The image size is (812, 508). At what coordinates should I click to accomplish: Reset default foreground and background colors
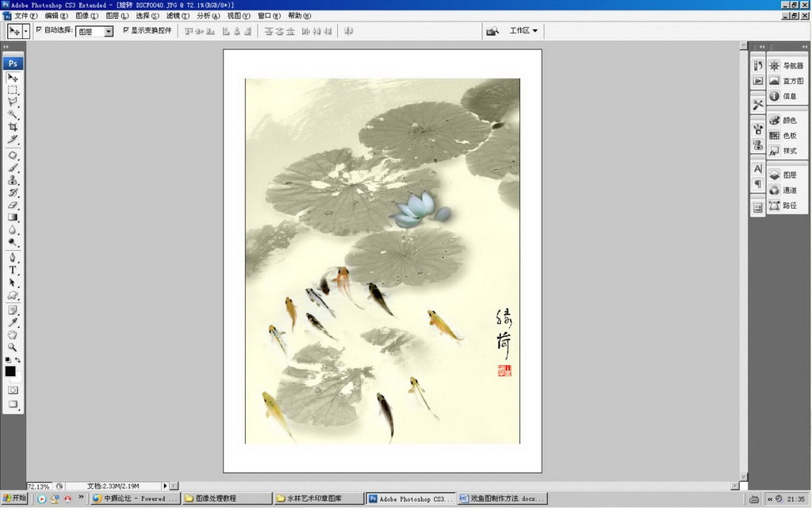(8, 360)
